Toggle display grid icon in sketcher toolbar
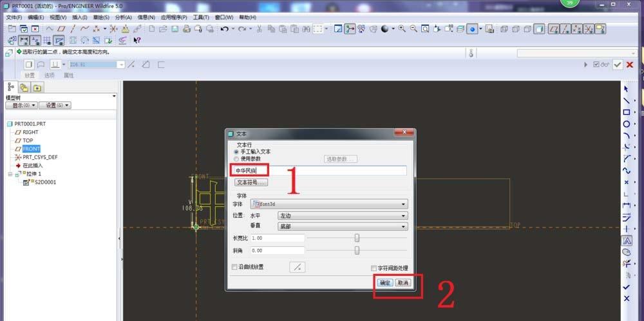The image size is (644, 321). pyautogui.click(x=47, y=40)
